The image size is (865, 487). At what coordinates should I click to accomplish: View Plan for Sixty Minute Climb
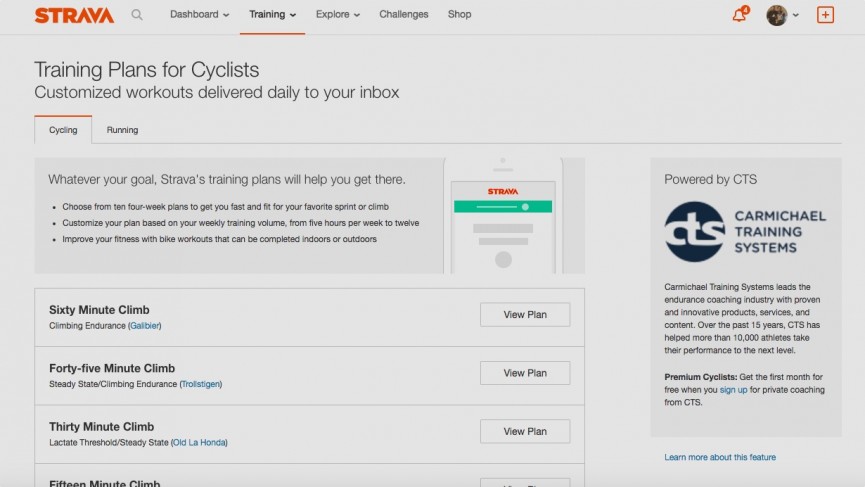(525, 314)
